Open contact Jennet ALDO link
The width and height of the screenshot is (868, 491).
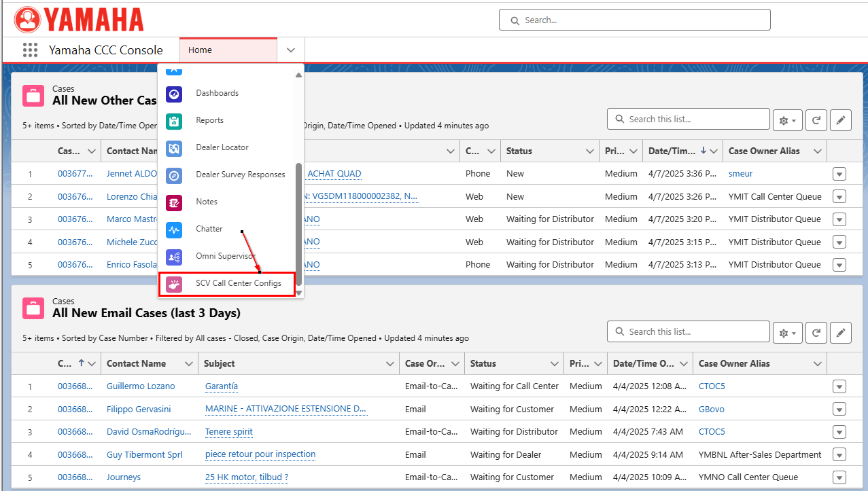tap(132, 173)
